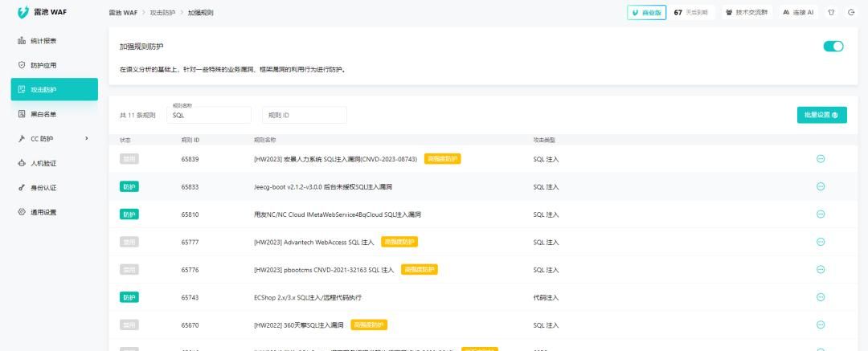Image resolution: width=868 pixels, height=351 pixels.
Task: Click the 雷池 WAF breadcrumb link
Action: pos(122,12)
